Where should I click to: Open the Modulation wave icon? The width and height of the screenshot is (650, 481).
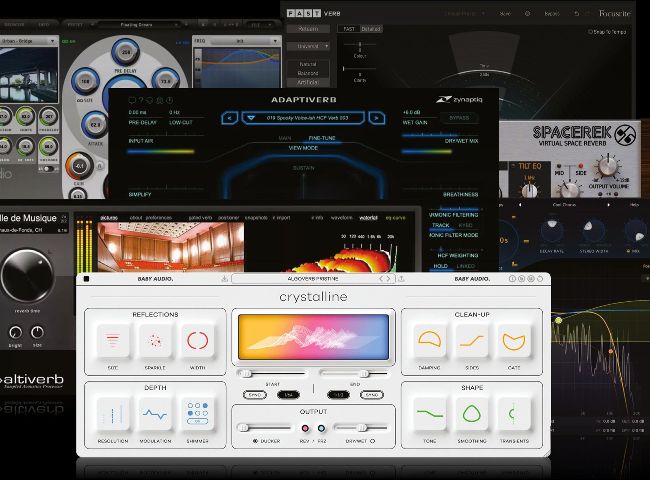pyautogui.click(x=154, y=414)
